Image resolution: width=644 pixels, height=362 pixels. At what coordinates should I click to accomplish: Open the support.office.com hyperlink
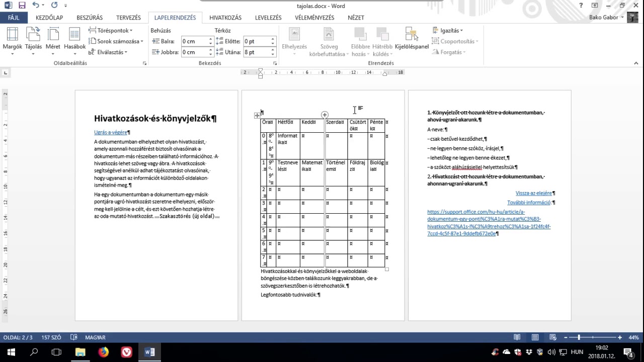tap(489, 223)
